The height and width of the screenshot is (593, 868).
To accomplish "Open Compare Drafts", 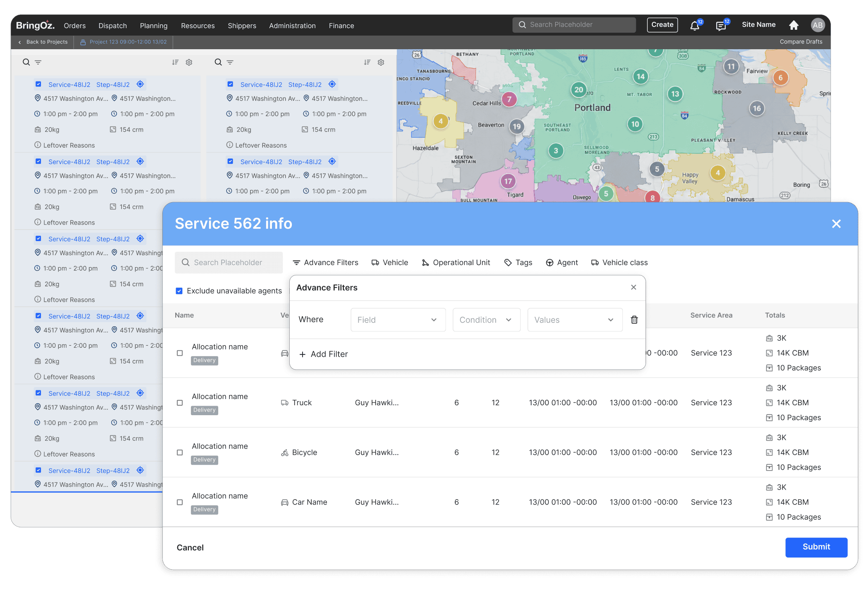I will 801,42.
